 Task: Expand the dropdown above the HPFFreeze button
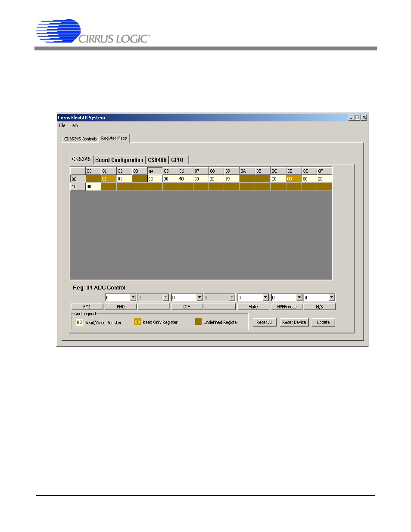299,298
